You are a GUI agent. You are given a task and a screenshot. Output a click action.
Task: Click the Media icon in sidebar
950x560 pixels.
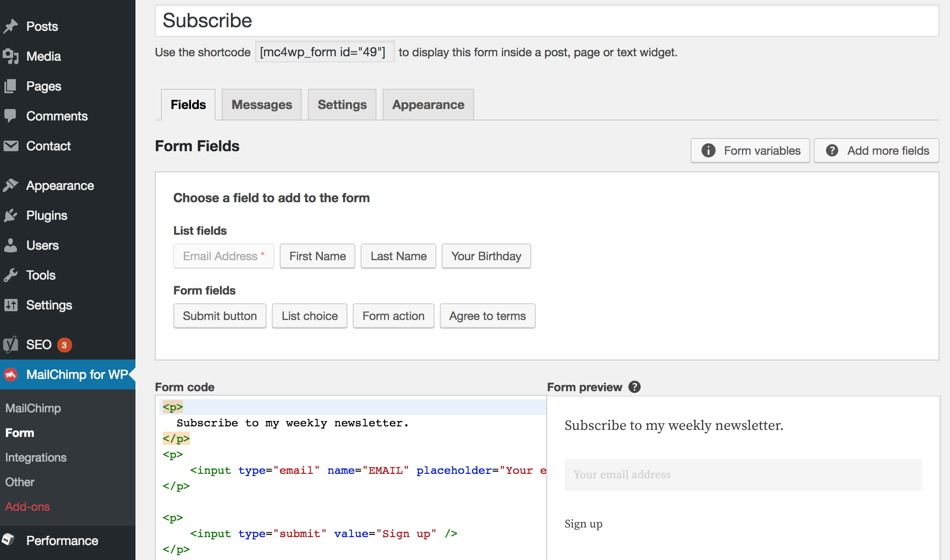pyautogui.click(x=11, y=56)
